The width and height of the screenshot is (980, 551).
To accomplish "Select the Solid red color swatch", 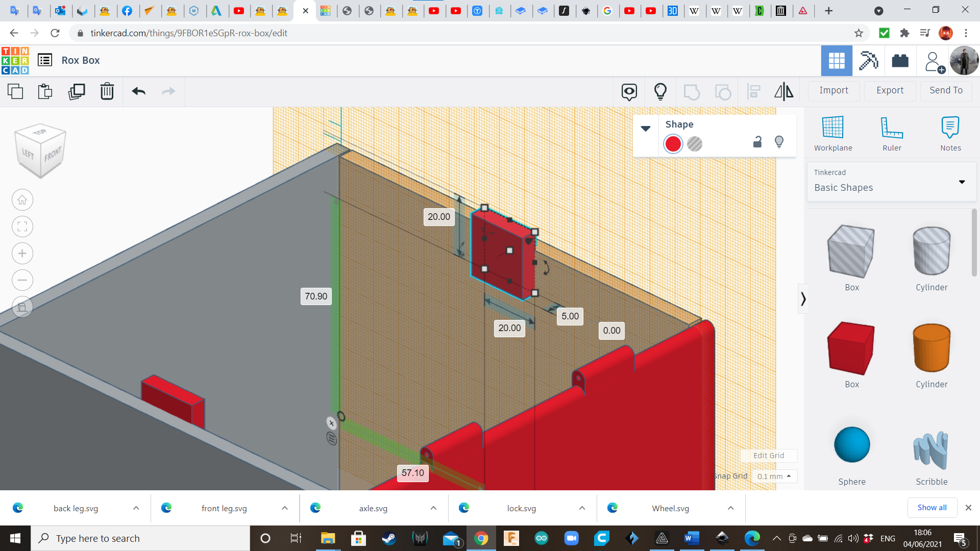I will coord(673,144).
